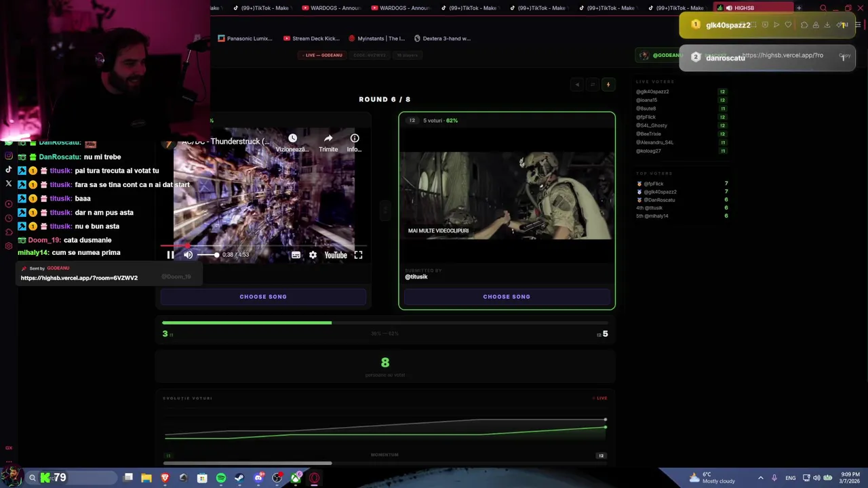Screen dimensions: 868x488
Task: Click the right video thumbnail with soldier
Action: point(507,196)
